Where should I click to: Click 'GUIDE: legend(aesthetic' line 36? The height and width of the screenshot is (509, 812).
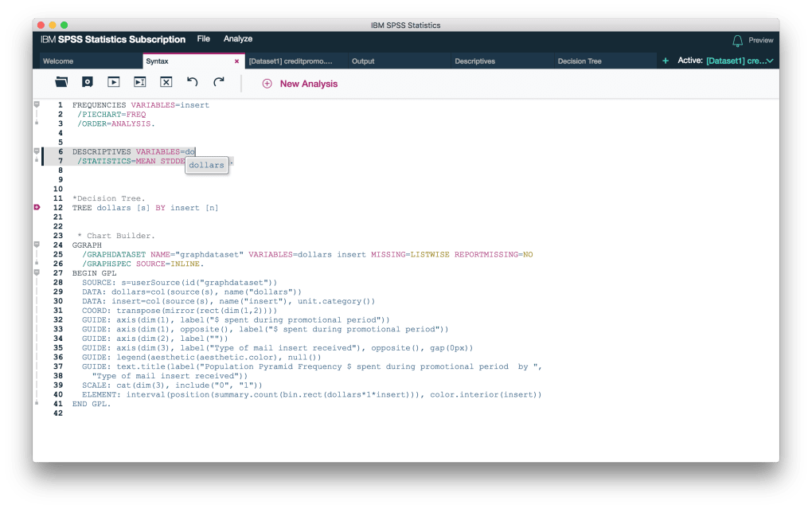click(x=201, y=357)
